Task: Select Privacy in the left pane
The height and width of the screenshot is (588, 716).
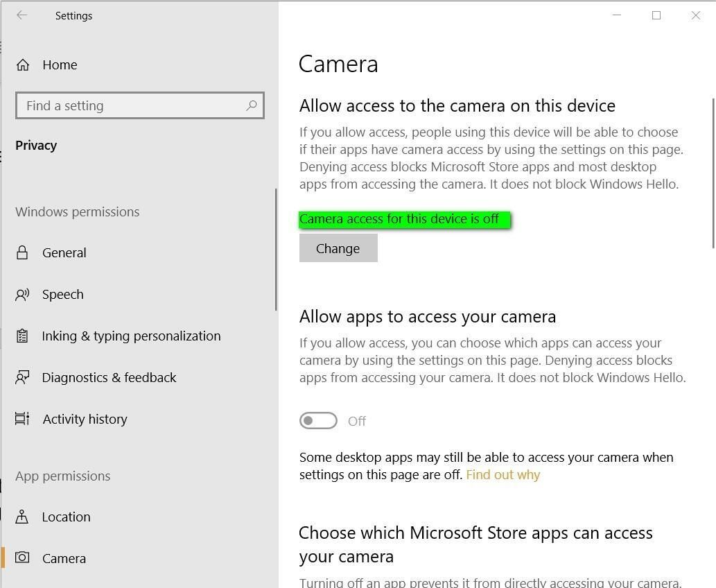Action: [x=36, y=145]
